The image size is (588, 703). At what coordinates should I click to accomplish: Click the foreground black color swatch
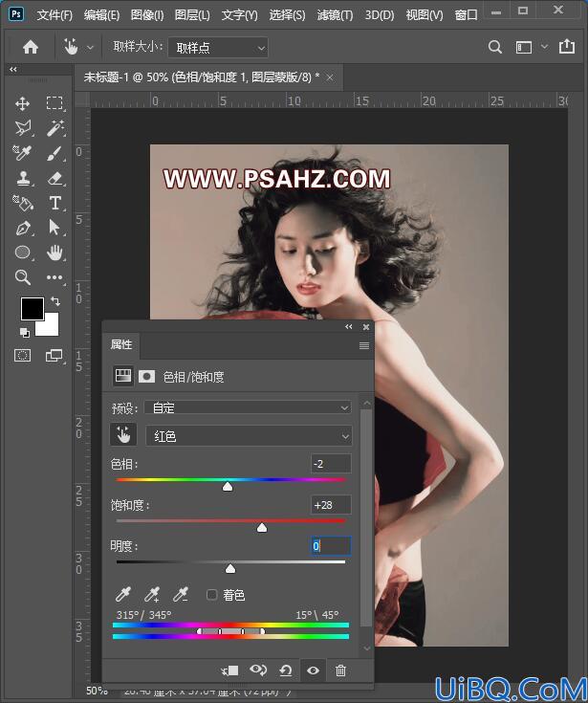[33, 308]
